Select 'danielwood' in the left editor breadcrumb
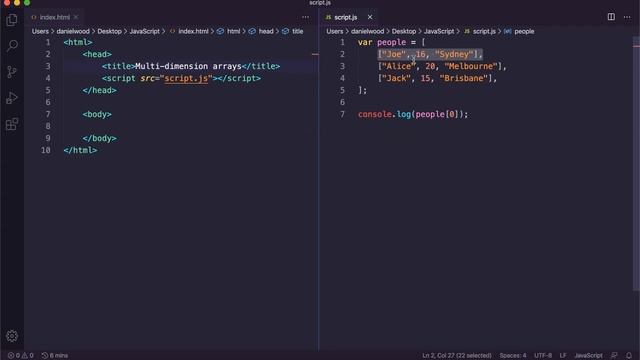This screenshot has width=640, height=360. [73, 31]
